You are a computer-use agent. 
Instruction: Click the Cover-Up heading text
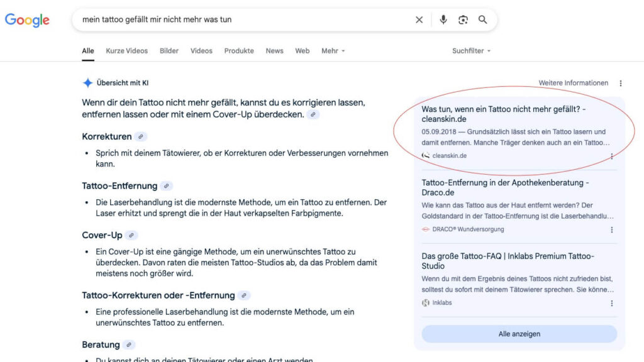click(102, 235)
